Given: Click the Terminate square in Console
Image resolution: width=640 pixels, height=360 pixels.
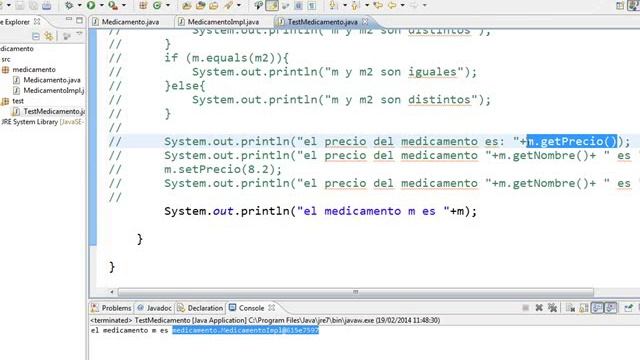Looking at the screenshot, I should [526, 308].
